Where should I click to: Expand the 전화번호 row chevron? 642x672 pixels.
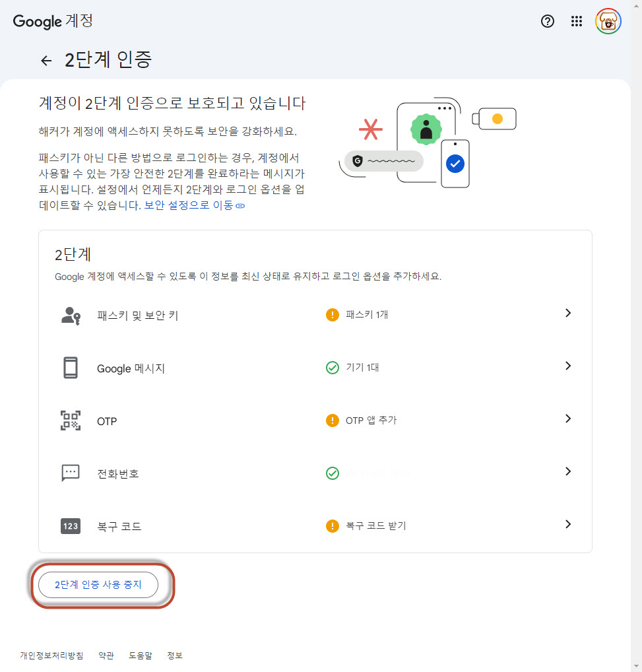click(567, 472)
